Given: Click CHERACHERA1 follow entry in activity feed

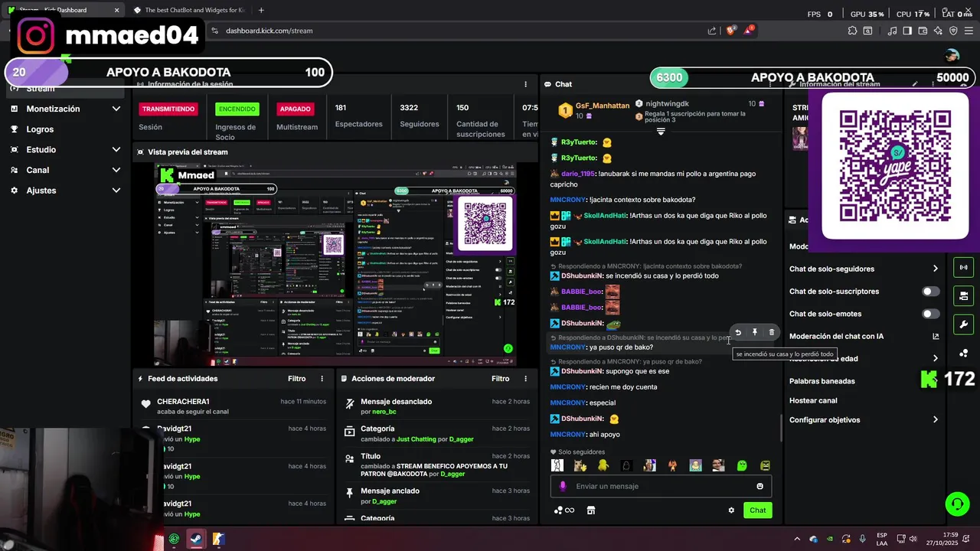Looking at the screenshot, I should [234, 406].
